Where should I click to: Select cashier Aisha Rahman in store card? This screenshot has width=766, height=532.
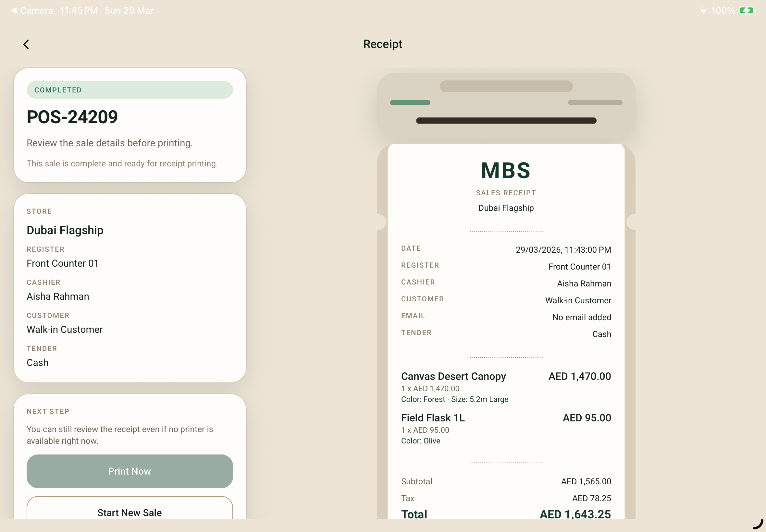tap(58, 296)
